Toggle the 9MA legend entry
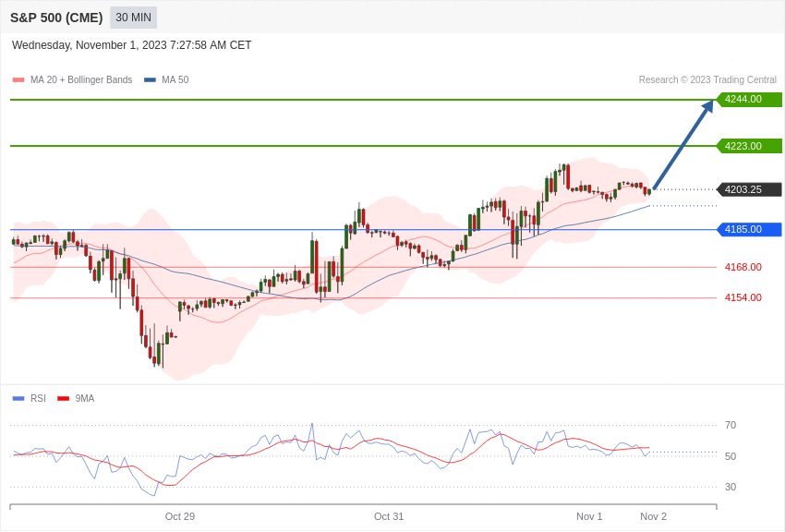The height and width of the screenshot is (532, 785). pyautogui.click(x=76, y=398)
